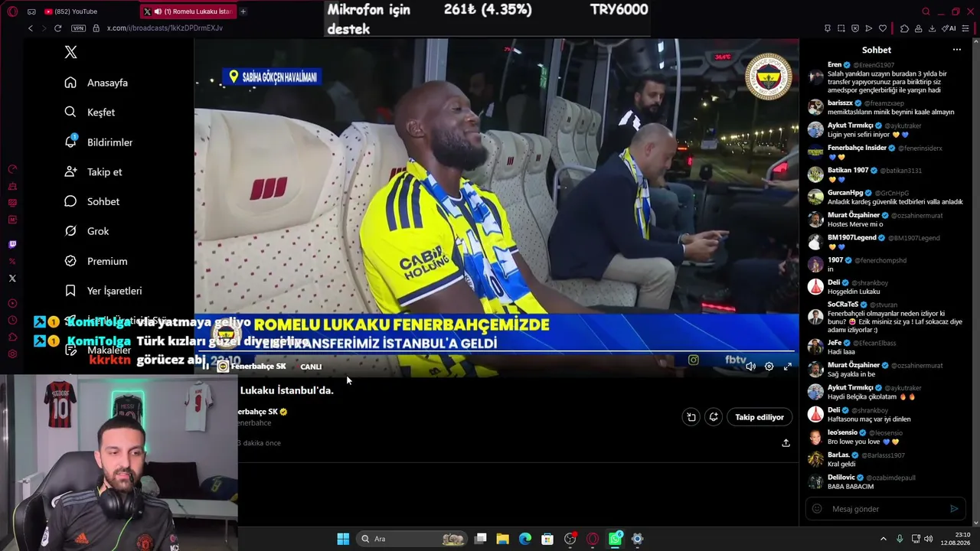Open the Opera menu logo
980x551 pixels.
click(x=12, y=11)
